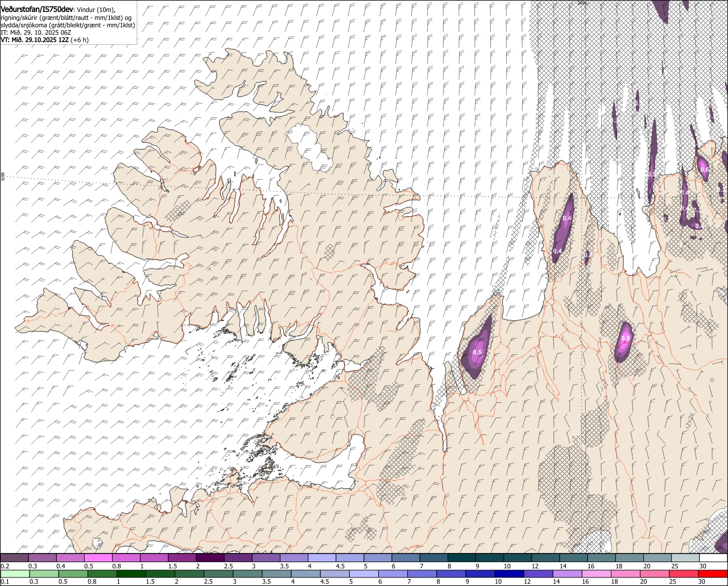728x586 pixels.
Task: Click the N99 latitude label at map edge
Action: click(x=3, y=177)
